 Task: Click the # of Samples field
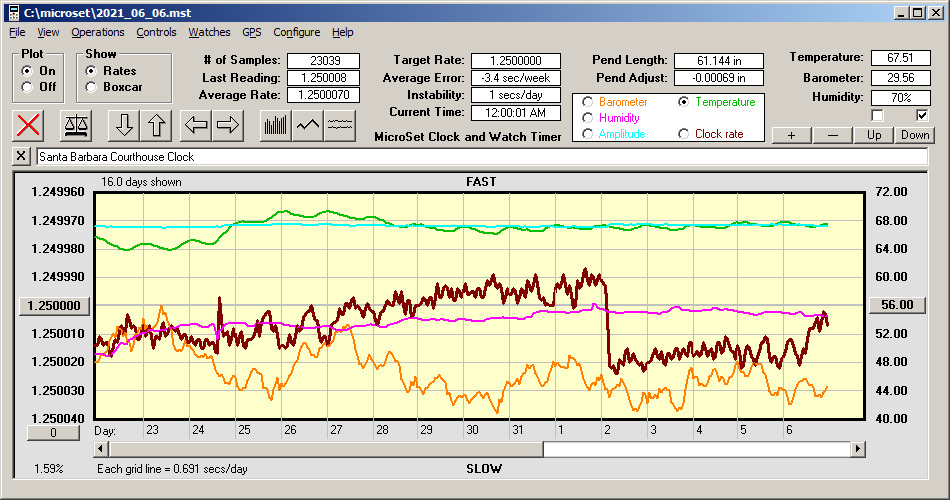click(324, 61)
